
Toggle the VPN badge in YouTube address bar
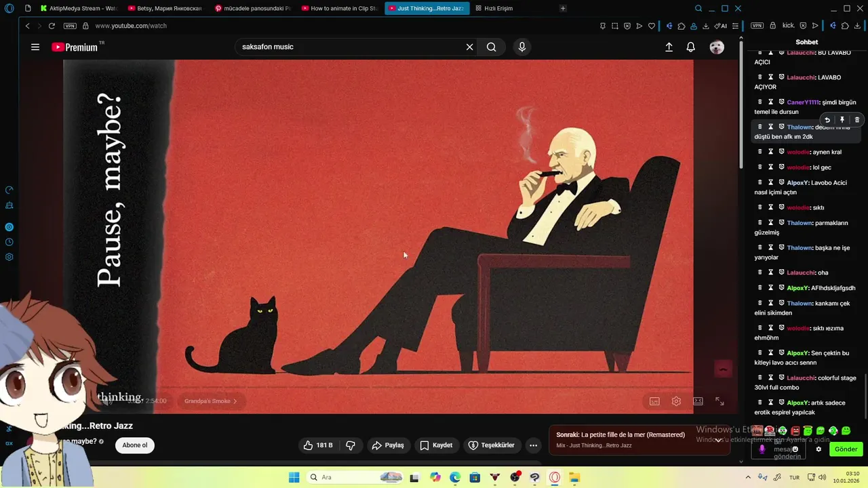tap(70, 26)
